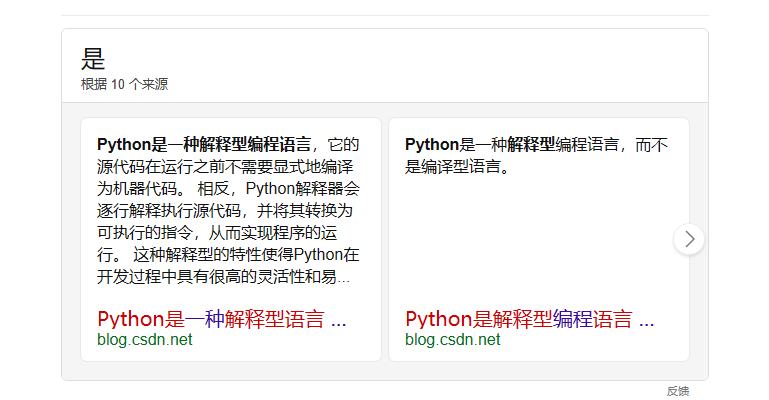Open the "Python是一种解释型语言" result link
The image size is (769, 400).
211,319
